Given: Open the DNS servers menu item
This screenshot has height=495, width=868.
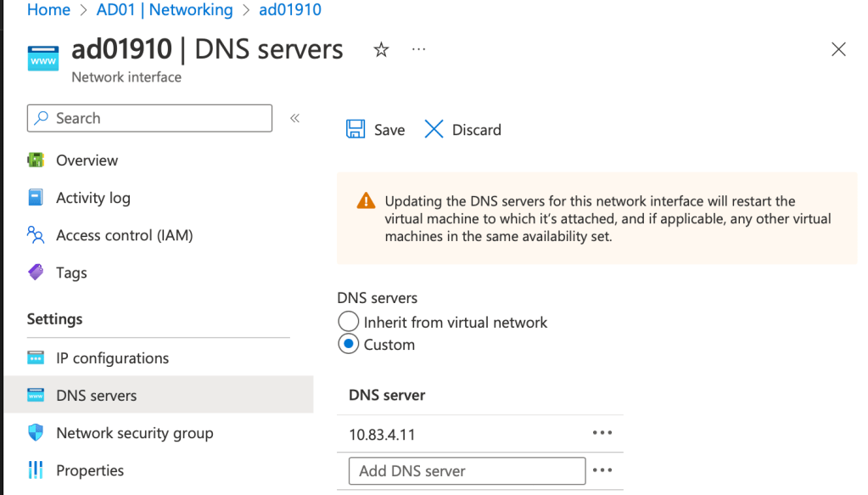Looking at the screenshot, I should tap(96, 396).
